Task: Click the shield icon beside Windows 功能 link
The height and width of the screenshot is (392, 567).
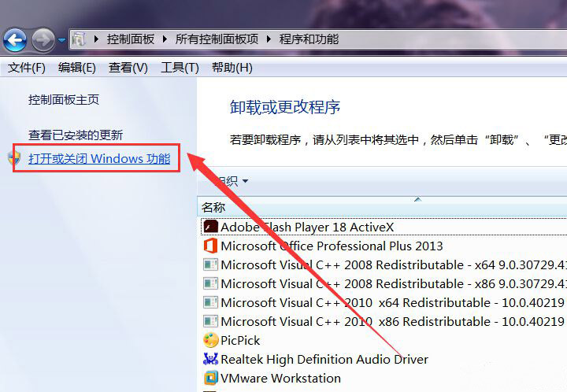Action: click(14, 158)
